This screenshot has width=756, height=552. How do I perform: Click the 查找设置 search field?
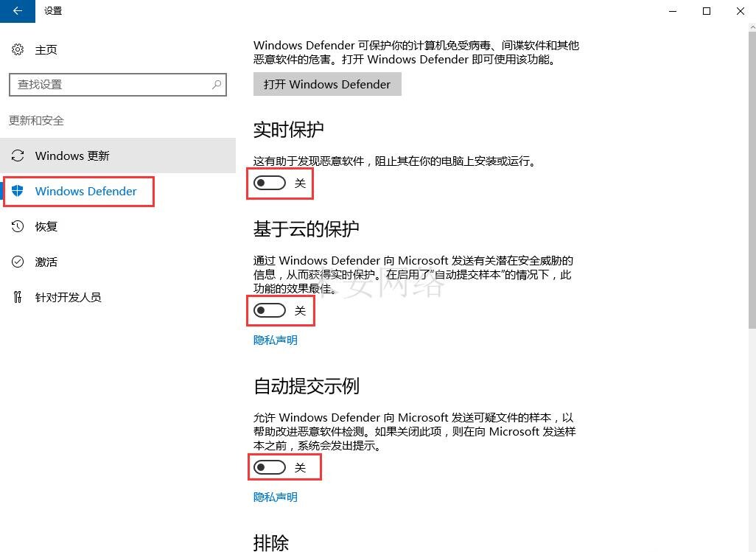118,84
